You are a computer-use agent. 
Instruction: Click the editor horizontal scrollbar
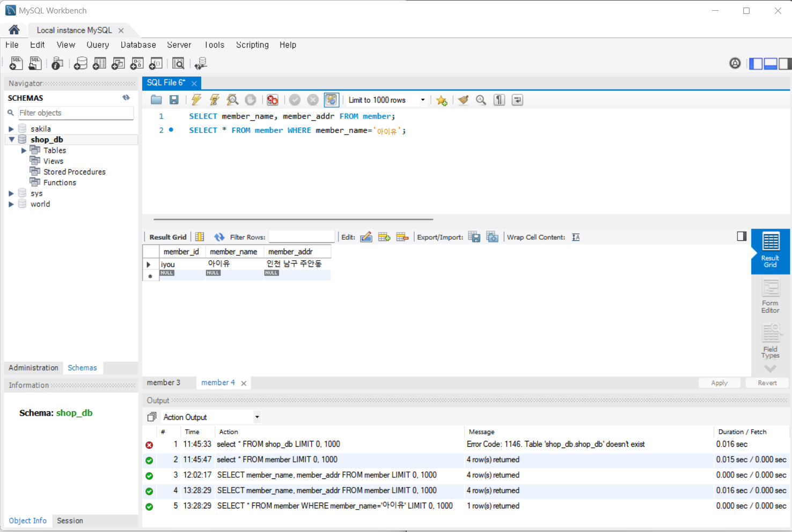point(294,219)
